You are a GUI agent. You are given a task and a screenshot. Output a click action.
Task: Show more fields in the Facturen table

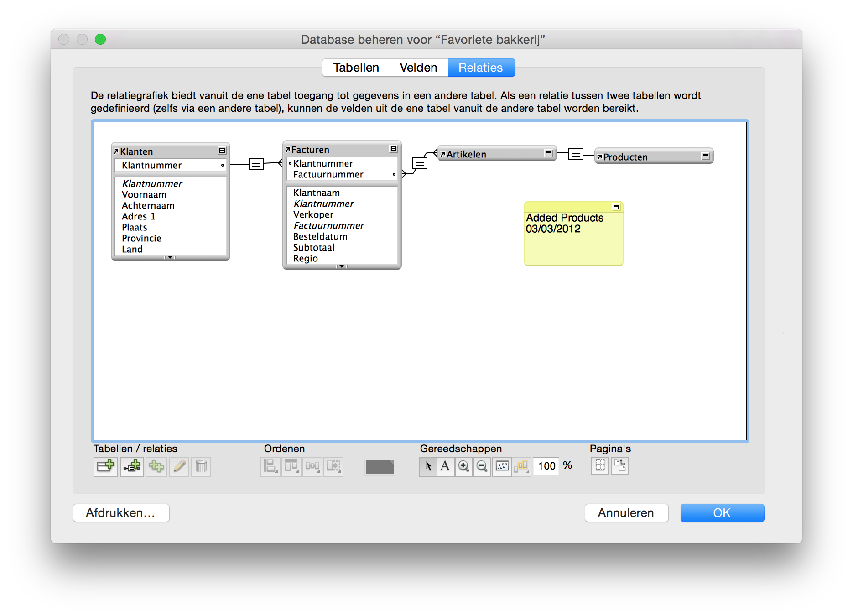point(342,266)
